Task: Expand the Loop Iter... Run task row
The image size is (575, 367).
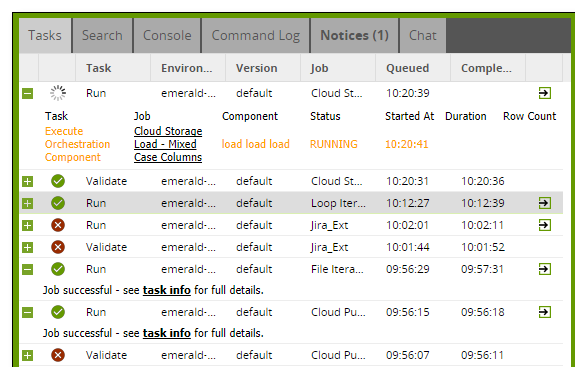Action: (28, 203)
